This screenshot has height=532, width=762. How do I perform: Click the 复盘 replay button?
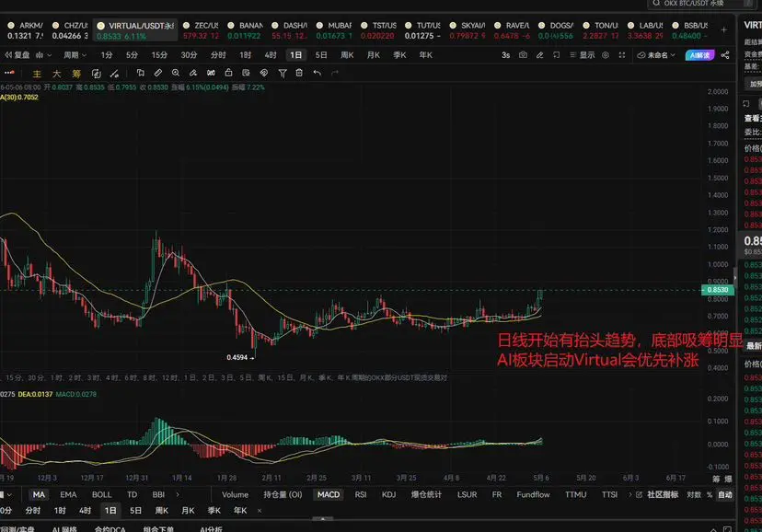17,55
